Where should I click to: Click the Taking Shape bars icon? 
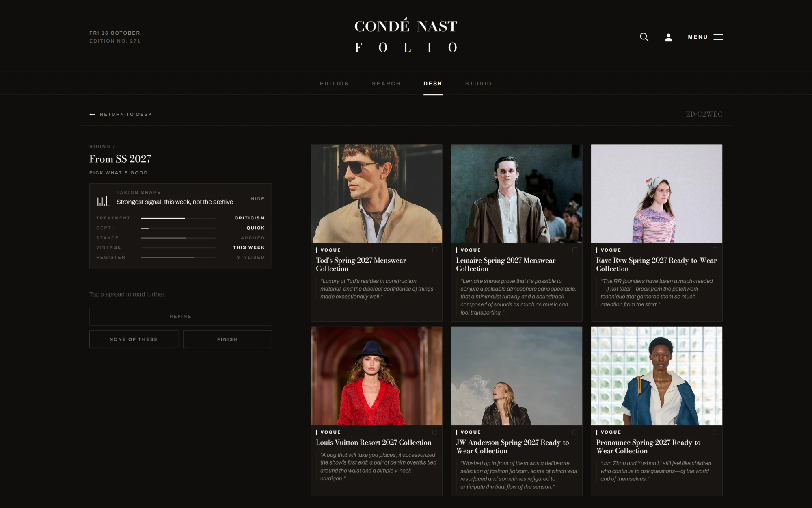pyautogui.click(x=103, y=201)
